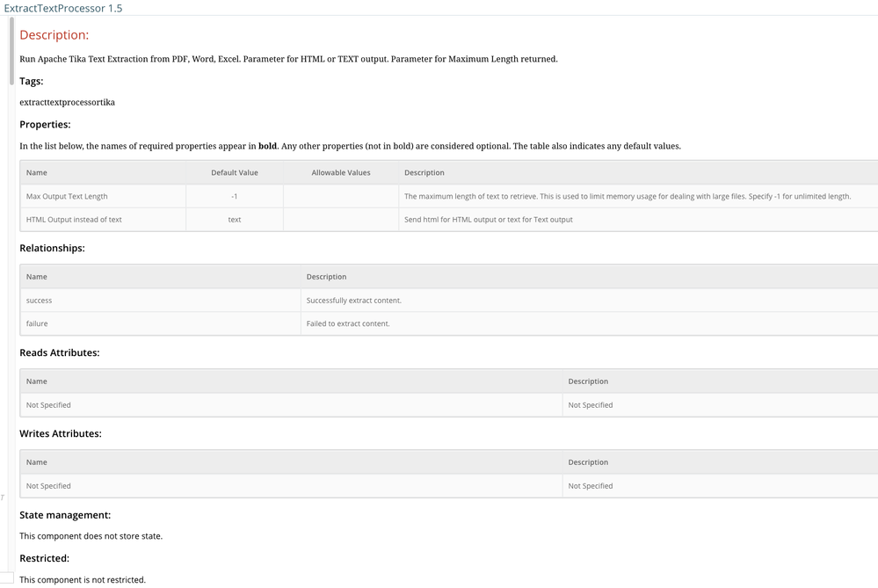Viewport: 878px width, 588px height.
Task: Click the success relationship row
Action: click(x=40, y=301)
